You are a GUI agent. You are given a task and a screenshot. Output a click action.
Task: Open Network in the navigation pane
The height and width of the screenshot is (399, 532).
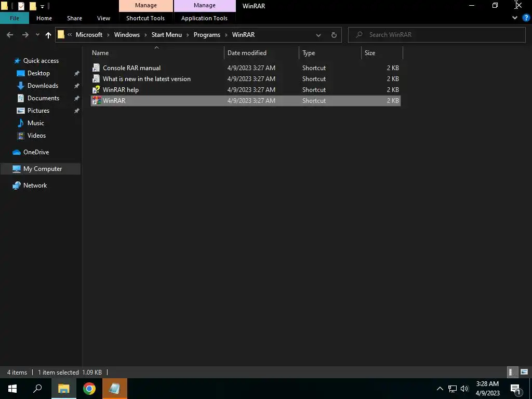[x=35, y=185]
